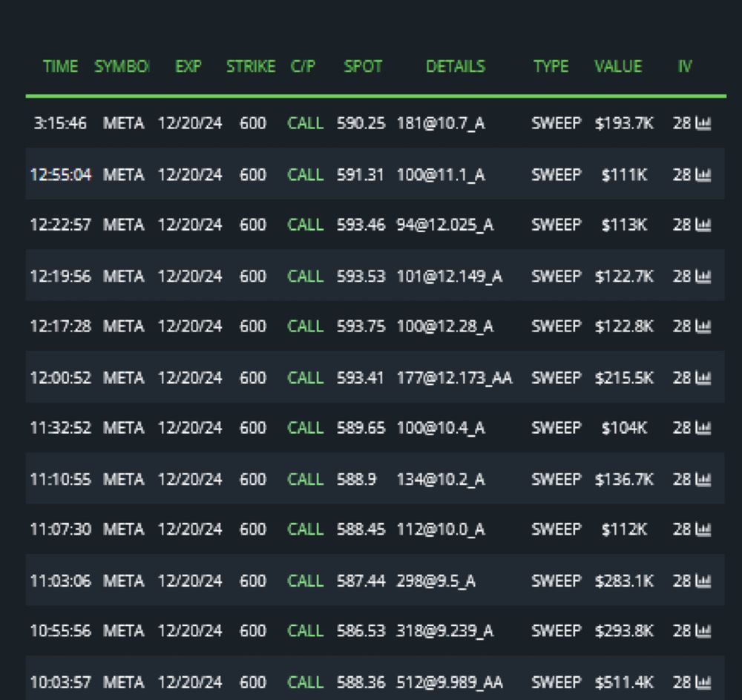
Task: Sort by the STRIKE column header
Action: (x=251, y=66)
